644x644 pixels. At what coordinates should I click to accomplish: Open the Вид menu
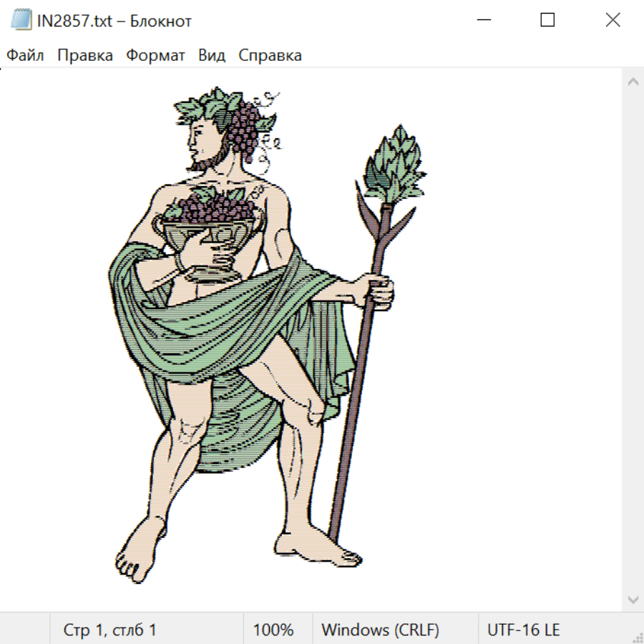tap(211, 56)
